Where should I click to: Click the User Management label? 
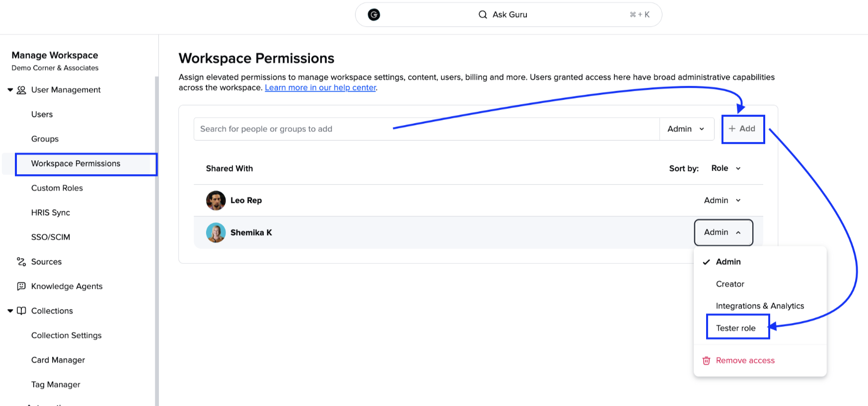click(x=66, y=90)
